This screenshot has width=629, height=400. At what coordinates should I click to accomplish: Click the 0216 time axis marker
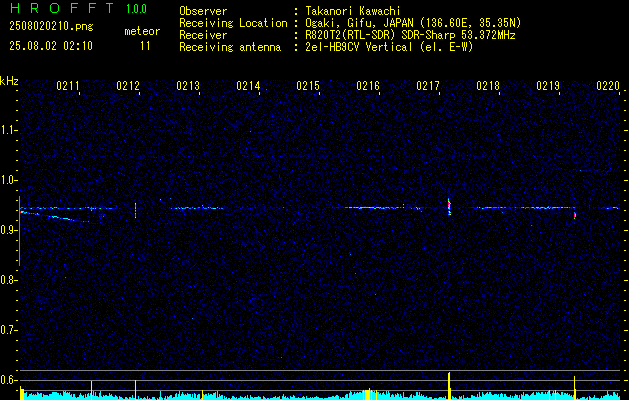[x=368, y=86]
